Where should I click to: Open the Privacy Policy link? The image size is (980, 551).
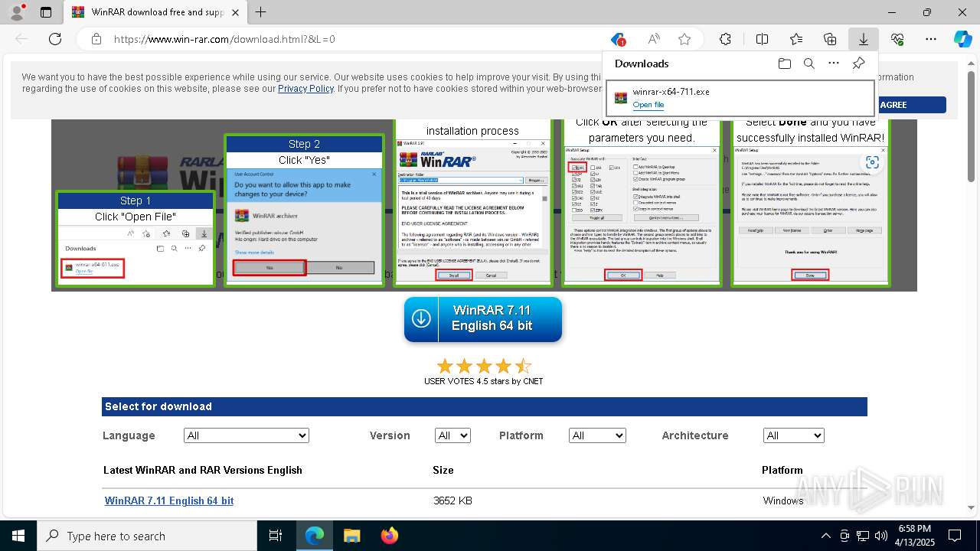pos(305,89)
